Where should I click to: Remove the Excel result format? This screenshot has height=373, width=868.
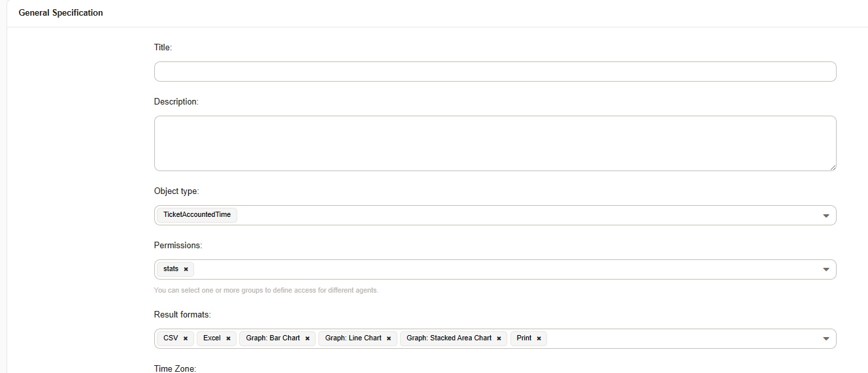[x=228, y=338]
